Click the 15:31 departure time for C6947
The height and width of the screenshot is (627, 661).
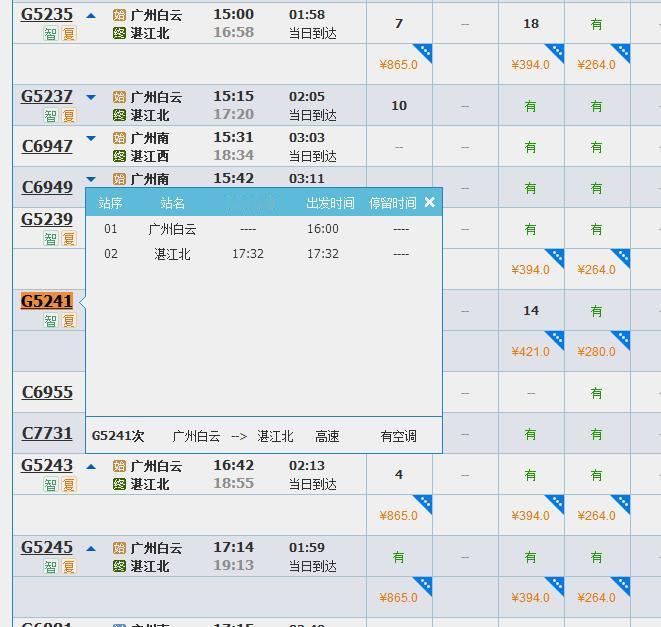[234, 137]
